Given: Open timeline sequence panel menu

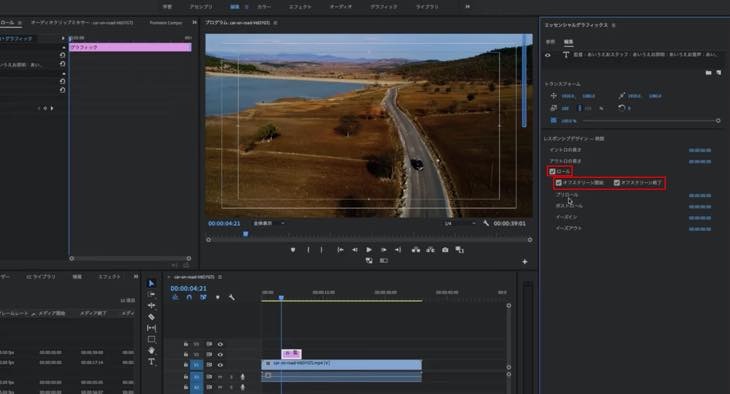Looking at the screenshot, I should click(x=220, y=277).
